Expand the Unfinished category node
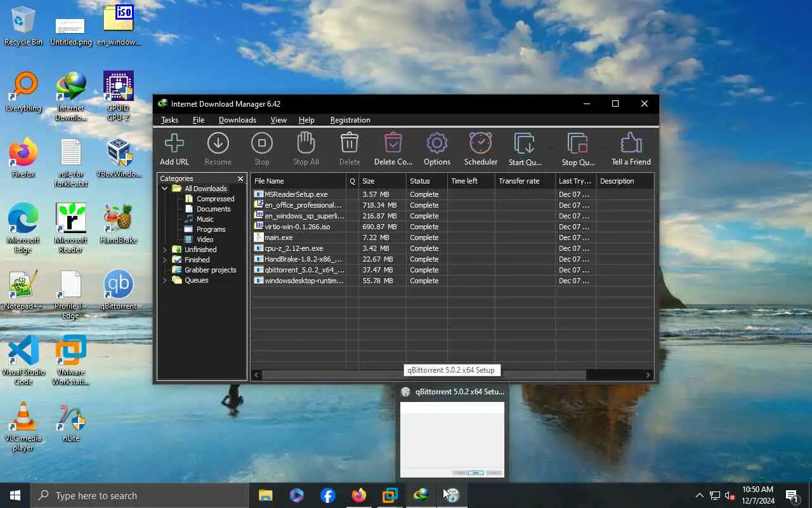The image size is (812, 508). pyautogui.click(x=165, y=250)
